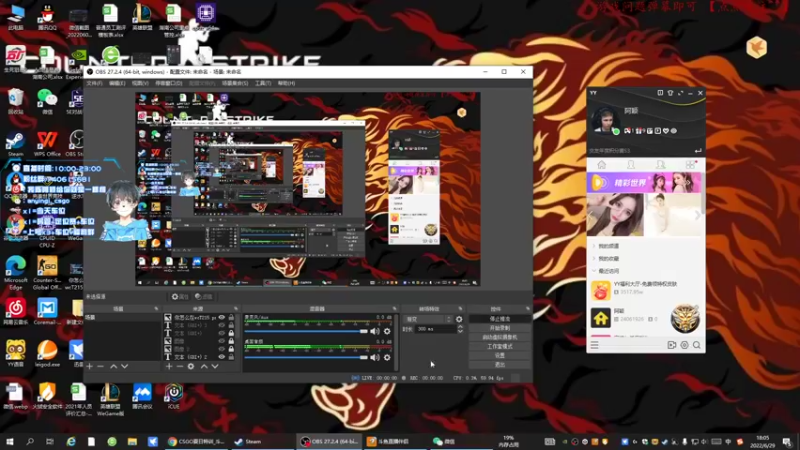Screen dimensions: 800x450
Task: Open the YY home tab icon
Action: pos(602,165)
